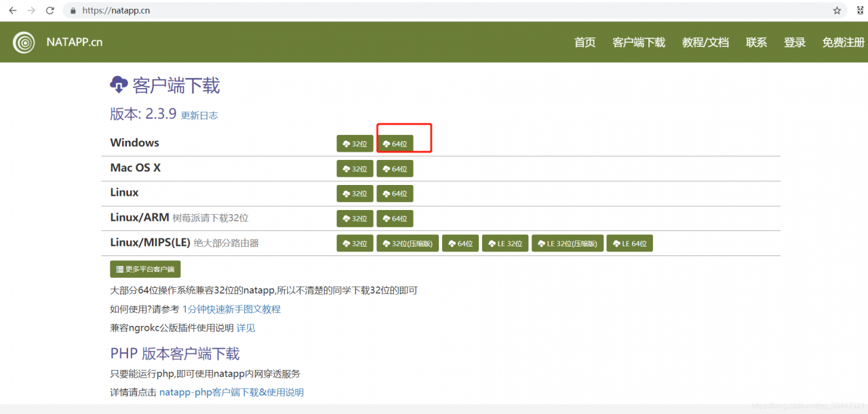Image resolution: width=868 pixels, height=414 pixels.
Task: Click the NATAPP circular logo
Action: [x=24, y=43]
